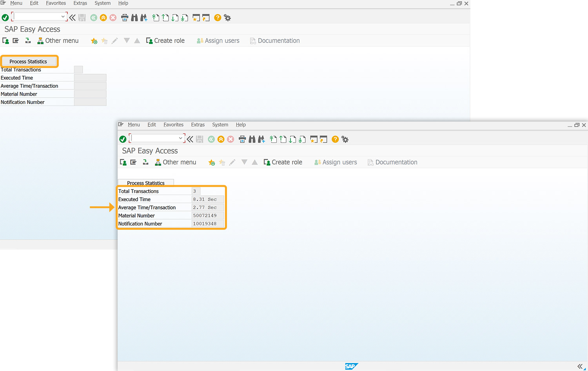
Task: Click Process Statistics button in background window
Action: pos(28,62)
